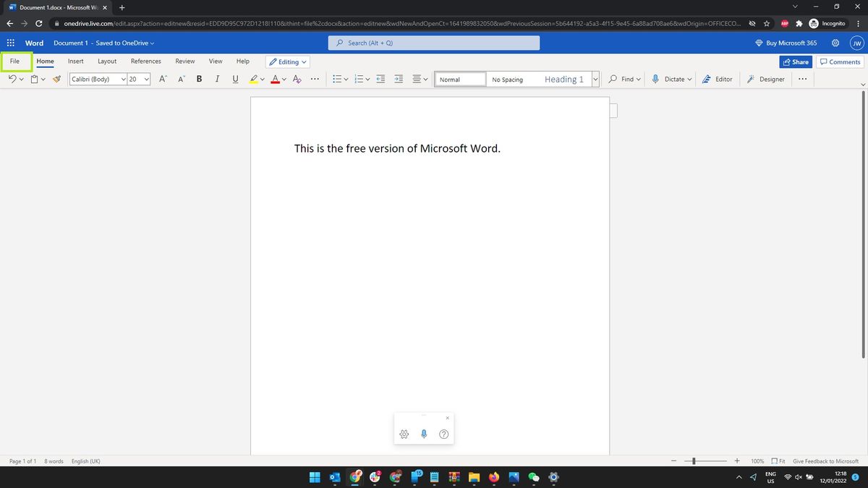
Task: Show more font options ellipsis
Action: (x=315, y=80)
